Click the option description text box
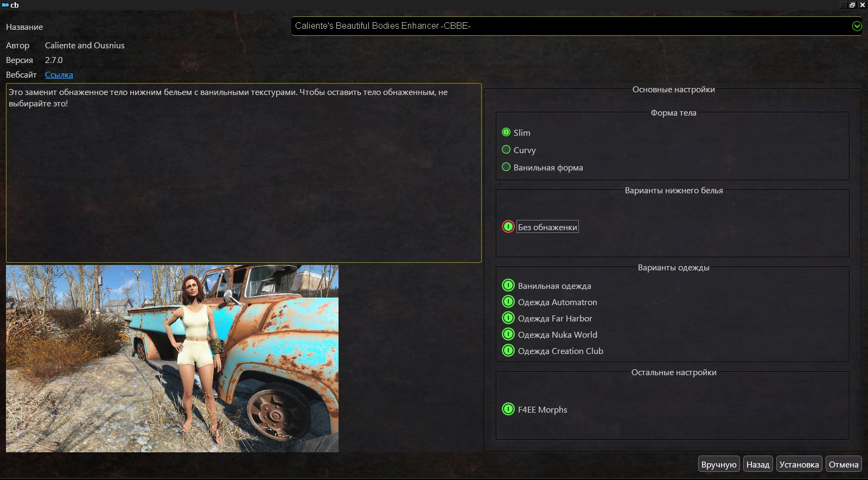868x480 pixels. click(x=244, y=173)
